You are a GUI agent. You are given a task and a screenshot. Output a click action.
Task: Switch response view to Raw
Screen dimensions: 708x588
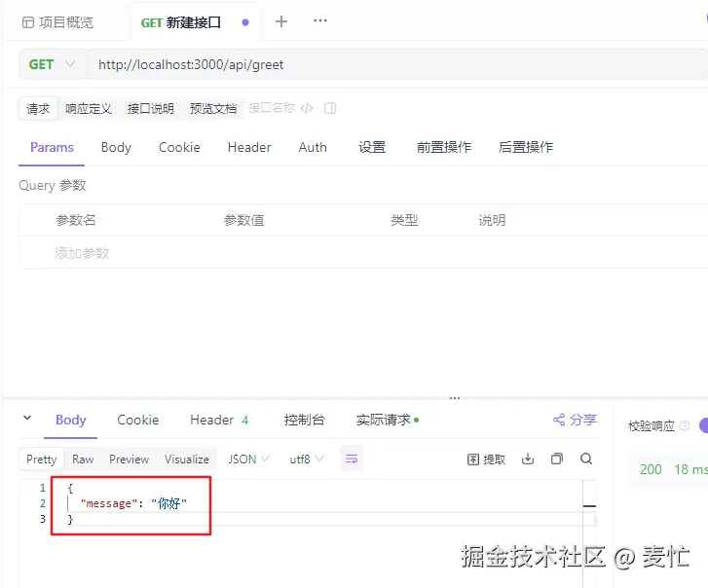click(x=83, y=459)
